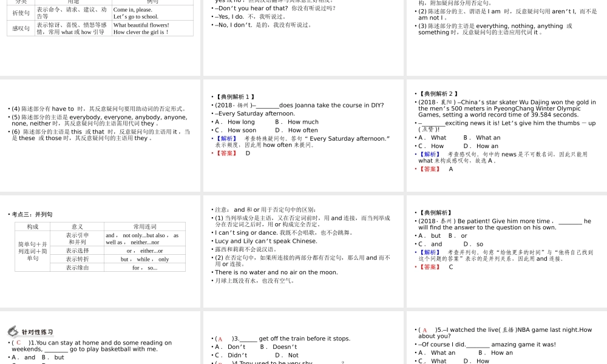Click 'Lucy and Lily can't speak Chinese.'
Viewport: 607px width, 364px height.
point(266,241)
